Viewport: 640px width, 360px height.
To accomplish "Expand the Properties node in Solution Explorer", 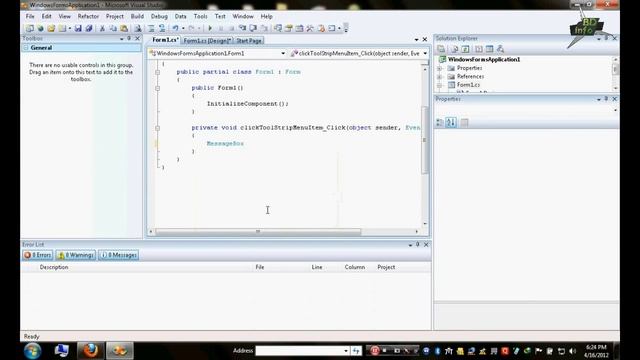I will (440, 68).
